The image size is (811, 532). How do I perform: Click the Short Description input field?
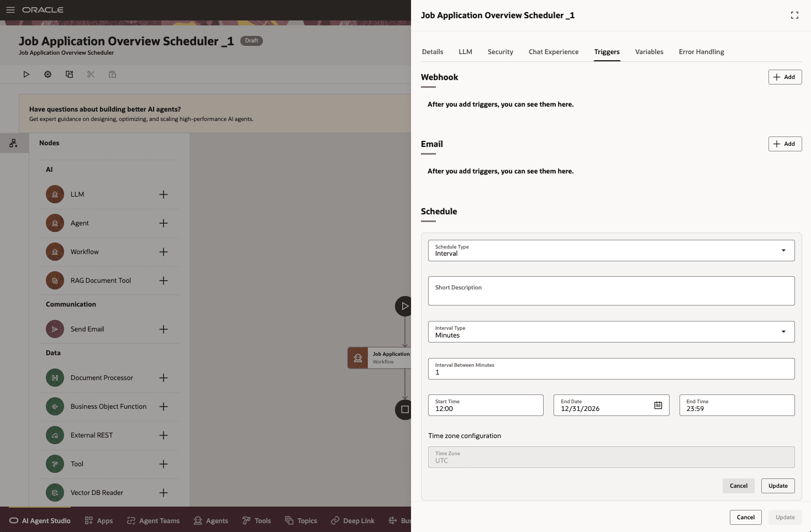(611, 291)
